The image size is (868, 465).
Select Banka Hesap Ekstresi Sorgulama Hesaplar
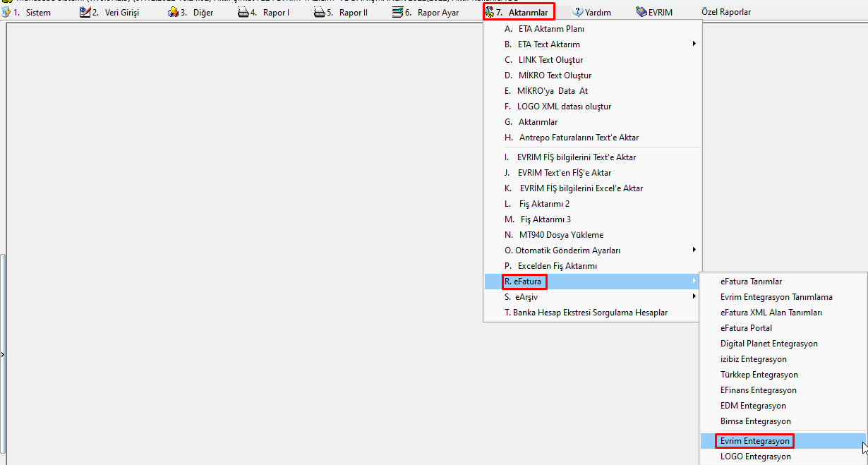592,313
